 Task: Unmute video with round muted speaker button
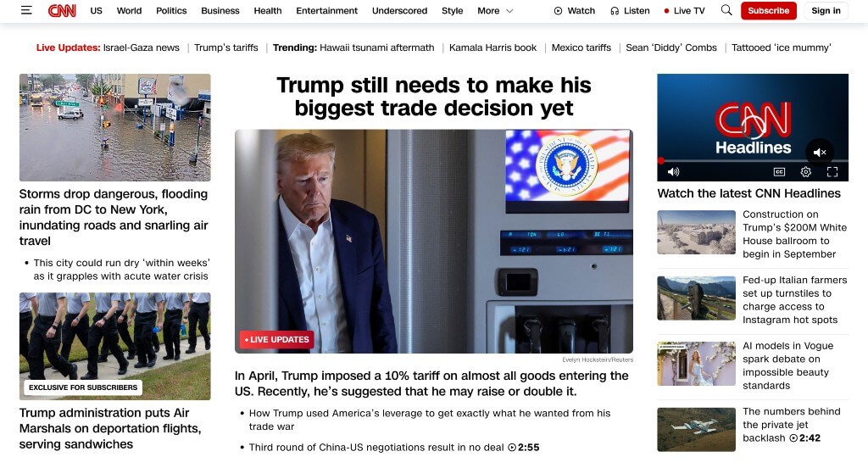[x=820, y=153]
